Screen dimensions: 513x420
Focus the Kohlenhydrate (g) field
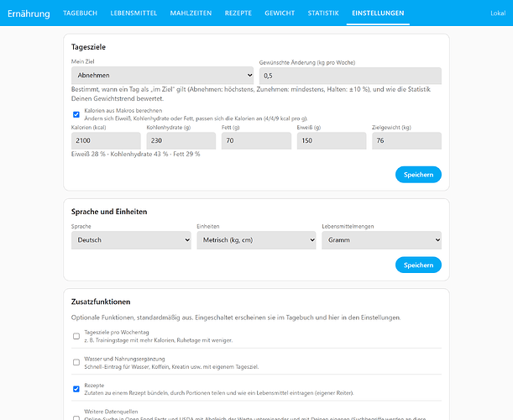click(x=181, y=140)
